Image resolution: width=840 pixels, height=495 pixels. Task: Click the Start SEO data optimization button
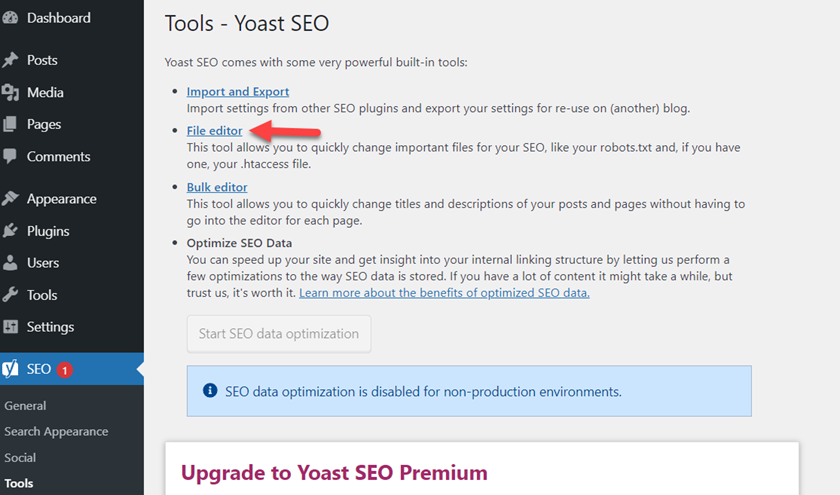(279, 334)
